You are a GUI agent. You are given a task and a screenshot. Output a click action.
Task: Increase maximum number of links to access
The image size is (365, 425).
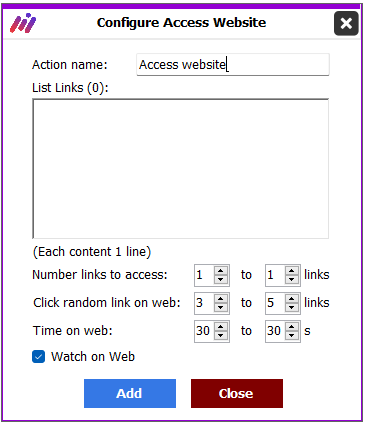tap(292, 271)
